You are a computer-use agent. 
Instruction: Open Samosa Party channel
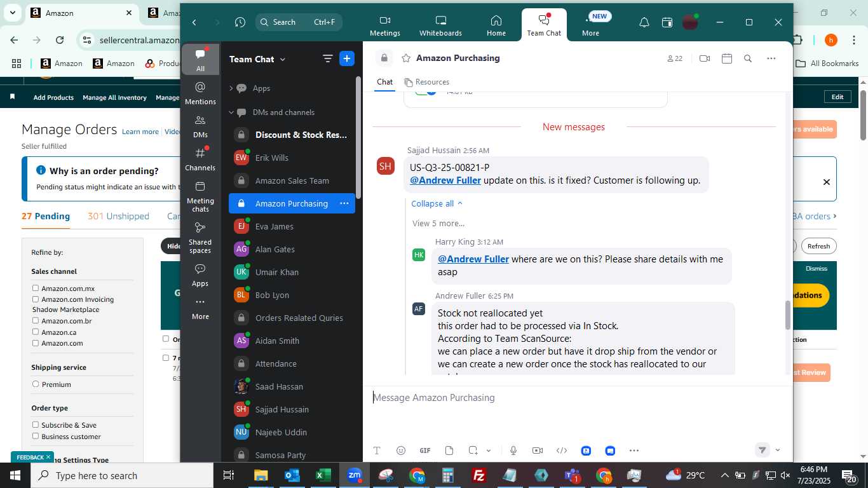[292, 455]
